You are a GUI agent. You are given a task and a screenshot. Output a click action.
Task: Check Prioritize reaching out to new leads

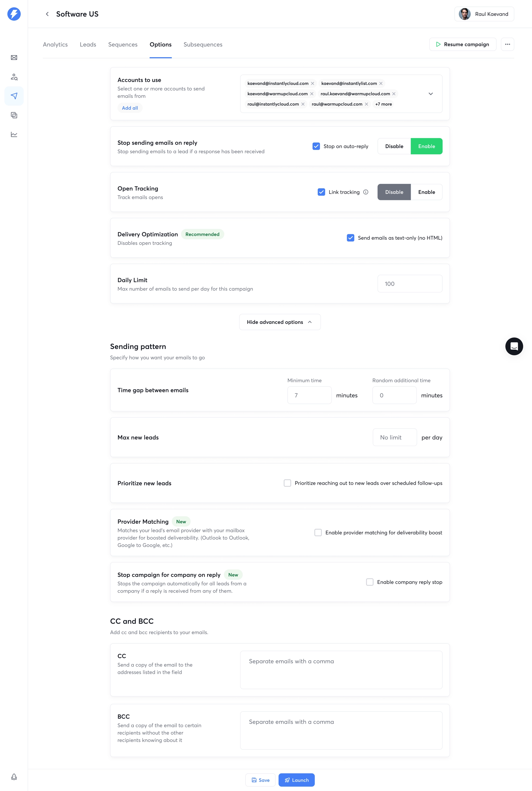(287, 483)
